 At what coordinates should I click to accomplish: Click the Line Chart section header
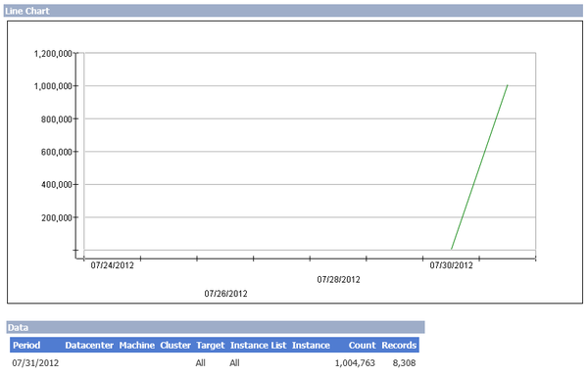(293, 11)
